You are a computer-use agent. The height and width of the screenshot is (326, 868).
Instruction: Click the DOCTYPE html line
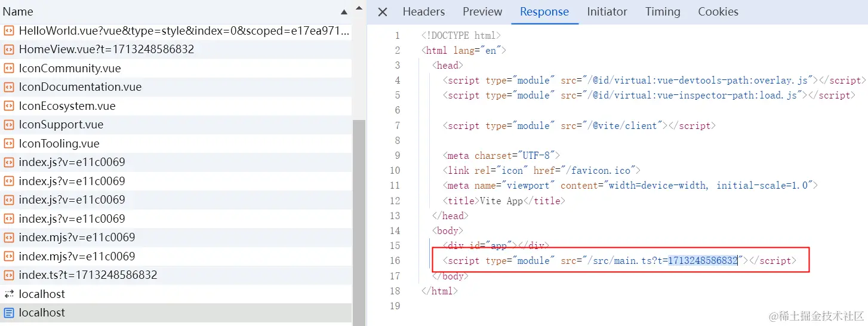[x=461, y=35]
